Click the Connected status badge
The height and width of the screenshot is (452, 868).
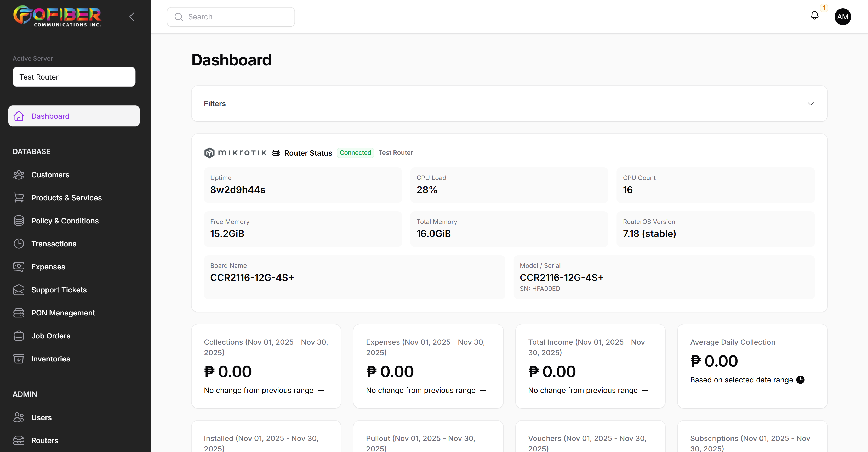pyautogui.click(x=355, y=153)
